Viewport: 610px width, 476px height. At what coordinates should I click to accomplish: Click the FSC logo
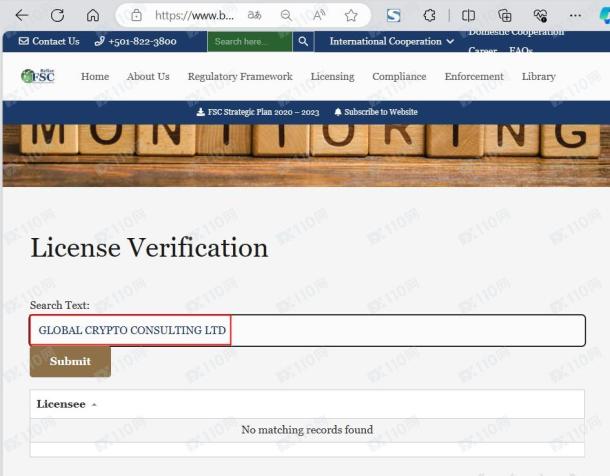38,76
